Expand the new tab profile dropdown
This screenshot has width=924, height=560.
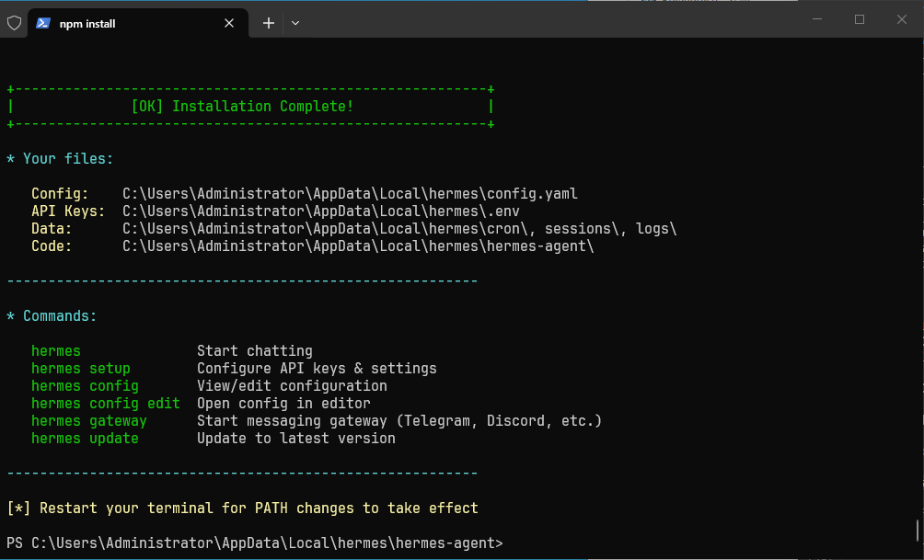click(x=295, y=23)
